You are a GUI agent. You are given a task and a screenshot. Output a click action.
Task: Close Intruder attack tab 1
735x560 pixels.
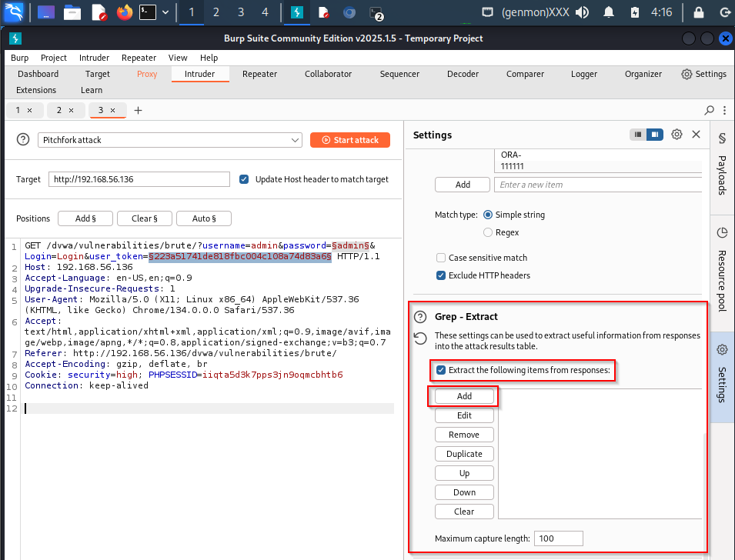click(29, 111)
